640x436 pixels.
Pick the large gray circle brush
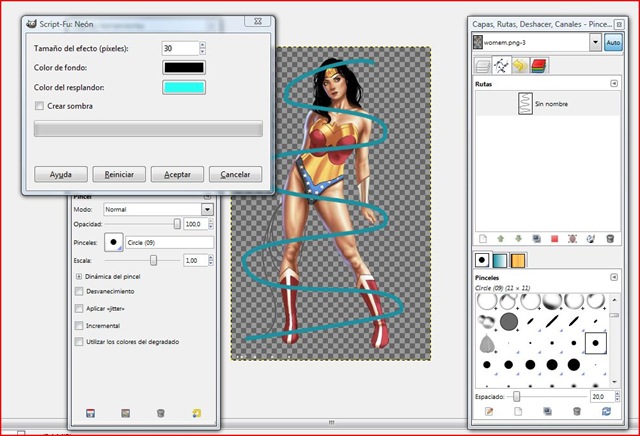(509, 322)
